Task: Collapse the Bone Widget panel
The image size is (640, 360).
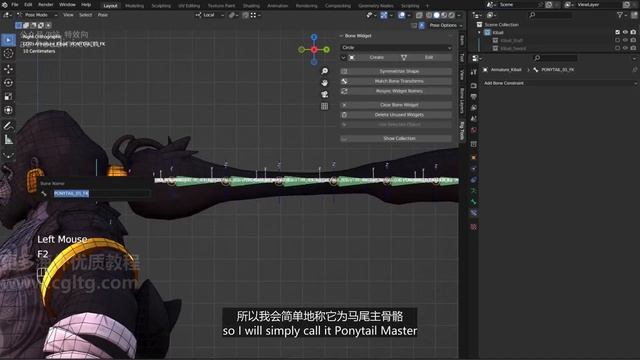Action: click(x=342, y=36)
